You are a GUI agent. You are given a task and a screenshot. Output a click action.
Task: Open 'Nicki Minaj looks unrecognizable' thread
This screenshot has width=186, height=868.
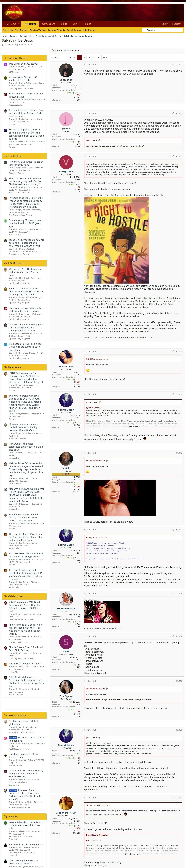[x=26, y=95]
